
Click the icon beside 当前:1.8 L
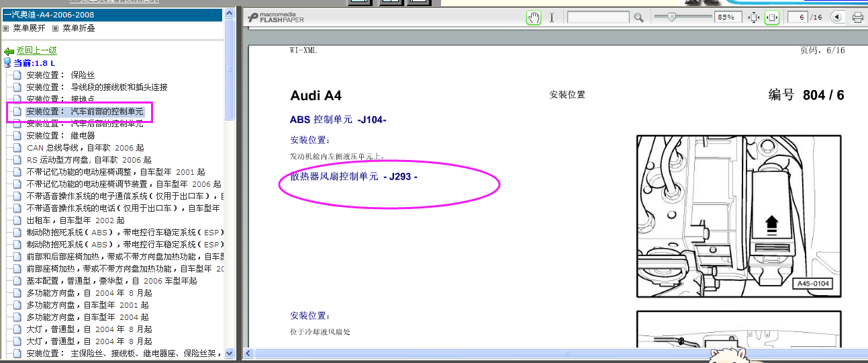[x=7, y=63]
